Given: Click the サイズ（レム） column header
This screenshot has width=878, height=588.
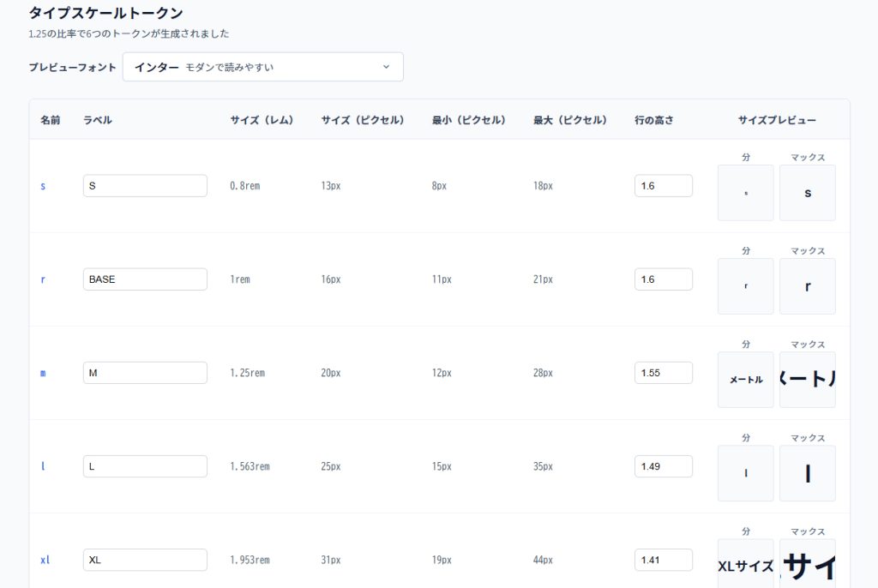Looking at the screenshot, I should point(262,120).
